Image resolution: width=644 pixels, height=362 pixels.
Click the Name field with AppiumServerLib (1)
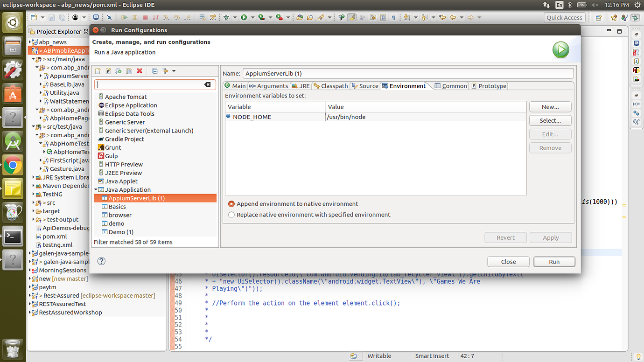pos(408,73)
